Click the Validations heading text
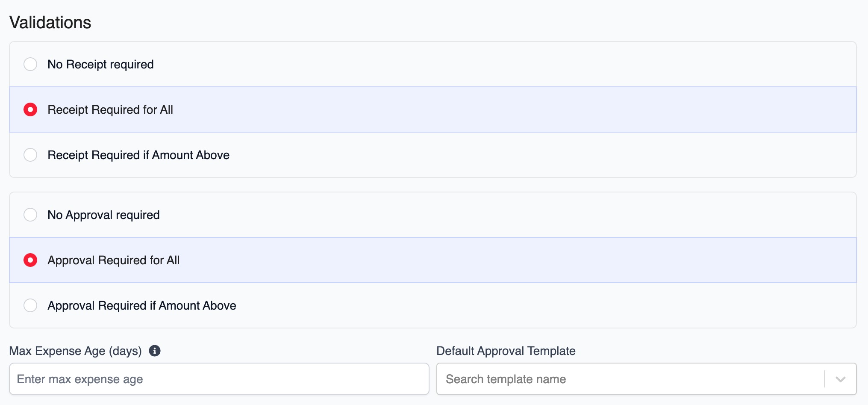Screen dimensions: 868x405 pos(50,22)
